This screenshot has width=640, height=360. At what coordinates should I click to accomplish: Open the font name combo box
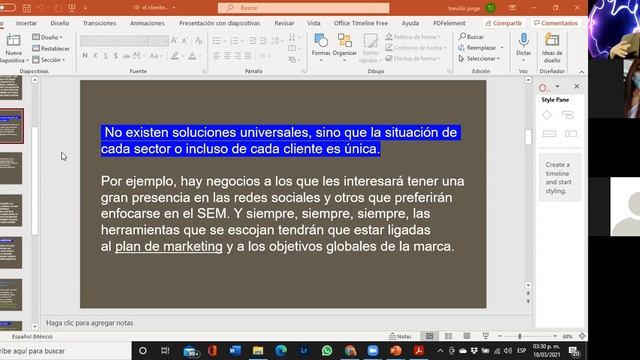point(113,41)
